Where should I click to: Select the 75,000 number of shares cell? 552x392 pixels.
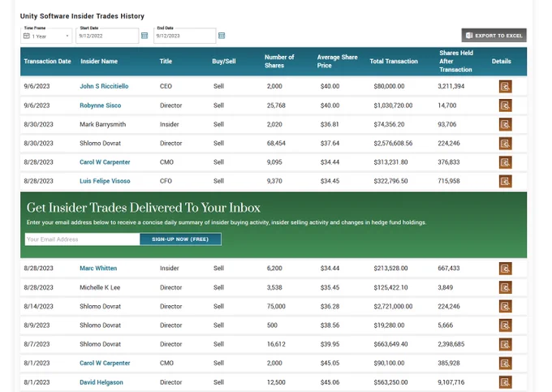276,307
